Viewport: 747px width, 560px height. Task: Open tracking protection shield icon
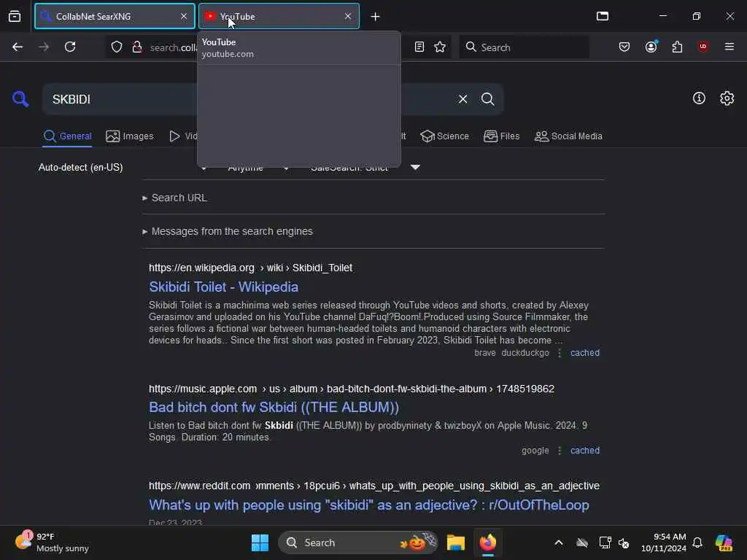117,47
